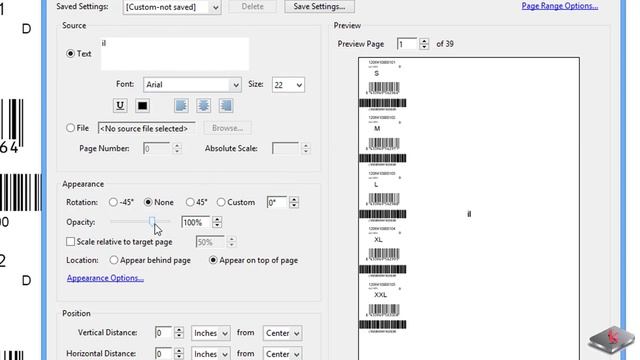This screenshot has height=360, width=640.
Task: Open Appearance Options link
Action: 105,278
